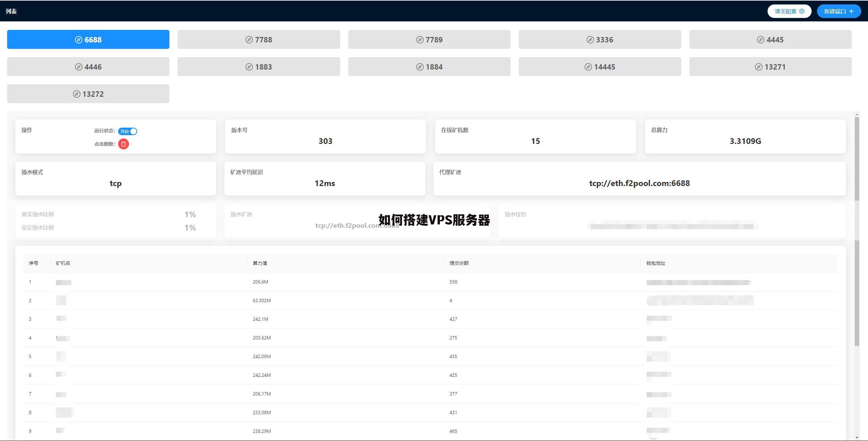This screenshot has width=868, height=441.
Task: Select the port 1884 tab
Action: point(429,67)
